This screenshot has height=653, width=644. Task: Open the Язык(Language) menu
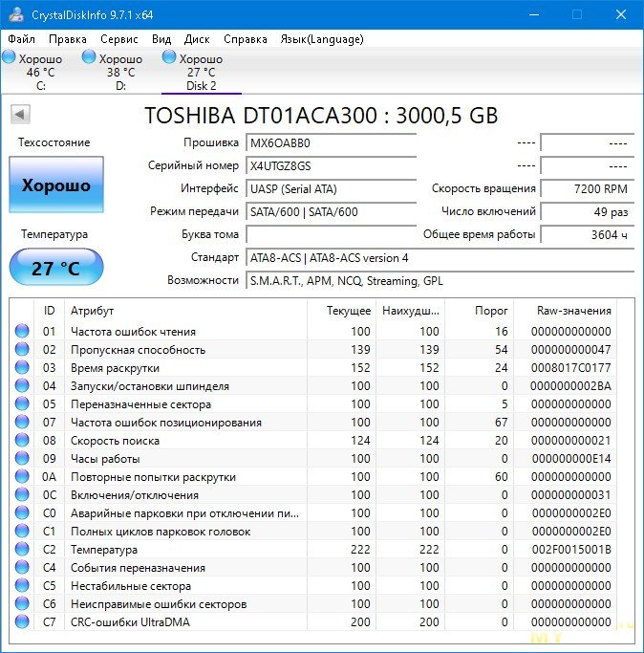(x=321, y=39)
